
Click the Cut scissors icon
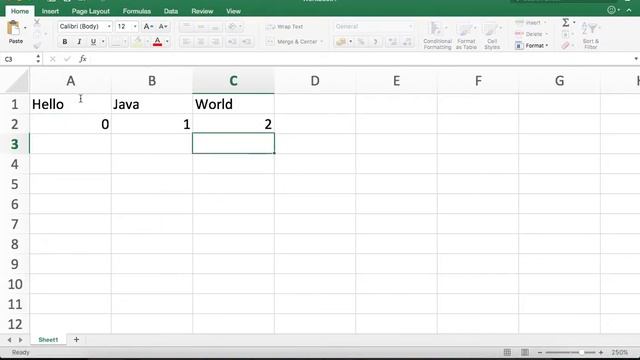pos(37,22)
